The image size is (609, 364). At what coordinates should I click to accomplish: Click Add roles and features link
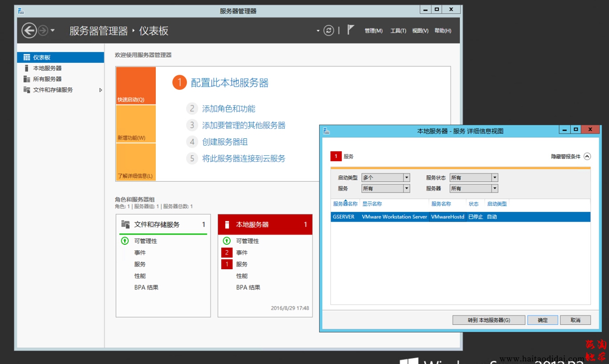pos(228,109)
